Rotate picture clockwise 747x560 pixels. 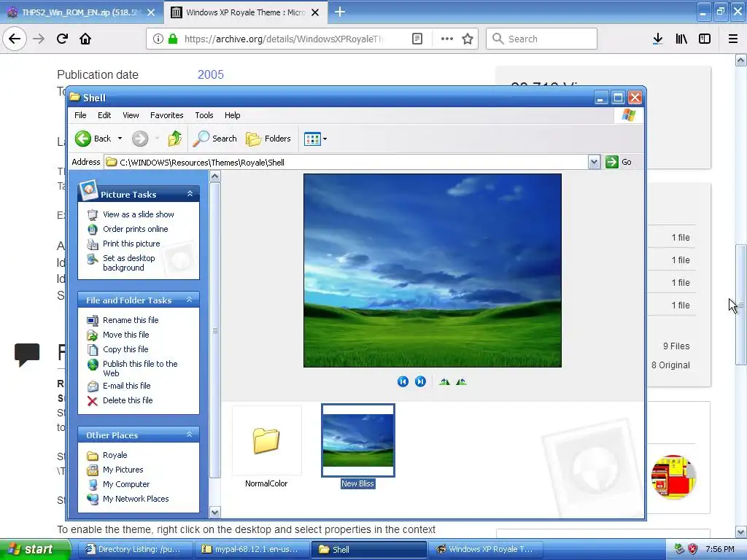pos(444,381)
